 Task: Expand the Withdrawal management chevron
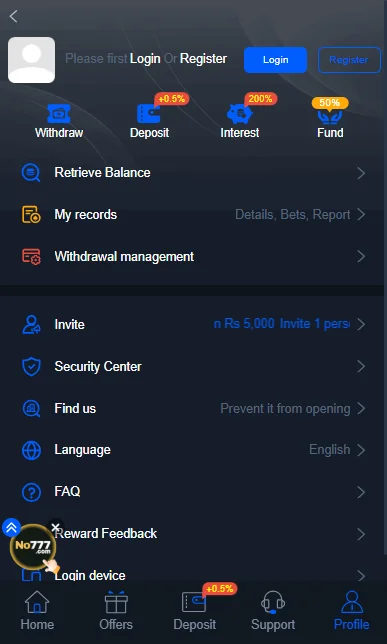(x=361, y=256)
